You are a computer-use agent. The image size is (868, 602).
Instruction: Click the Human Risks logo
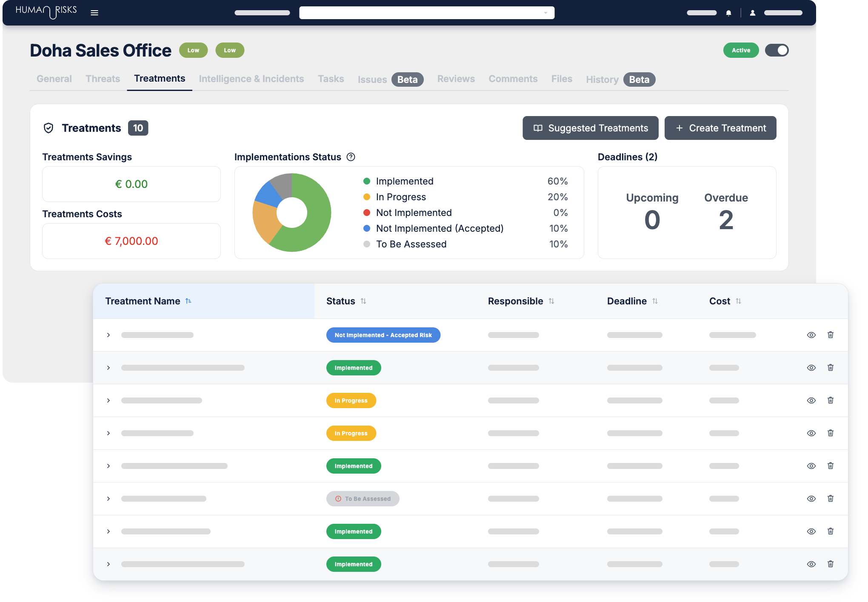(46, 11)
